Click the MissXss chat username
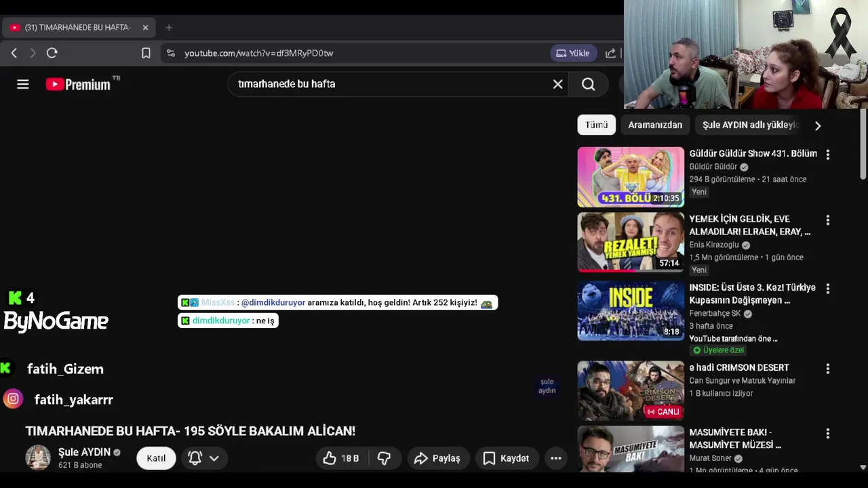 click(x=218, y=302)
